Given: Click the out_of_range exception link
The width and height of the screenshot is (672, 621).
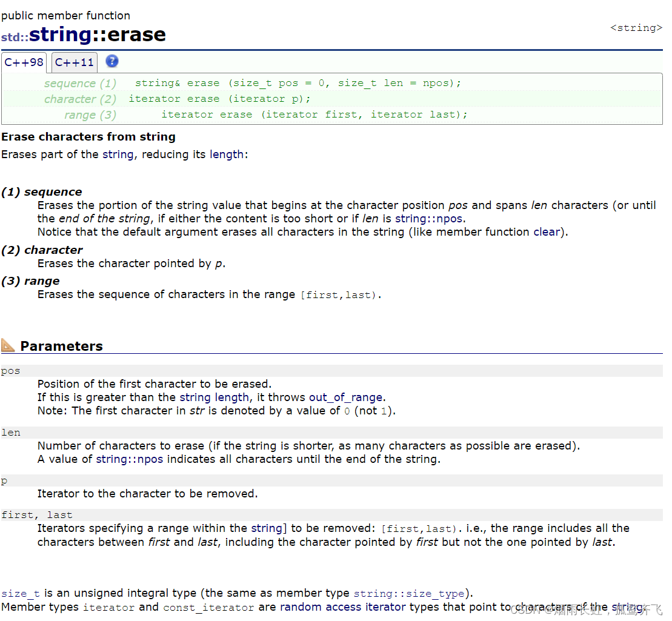Looking at the screenshot, I should (345, 397).
